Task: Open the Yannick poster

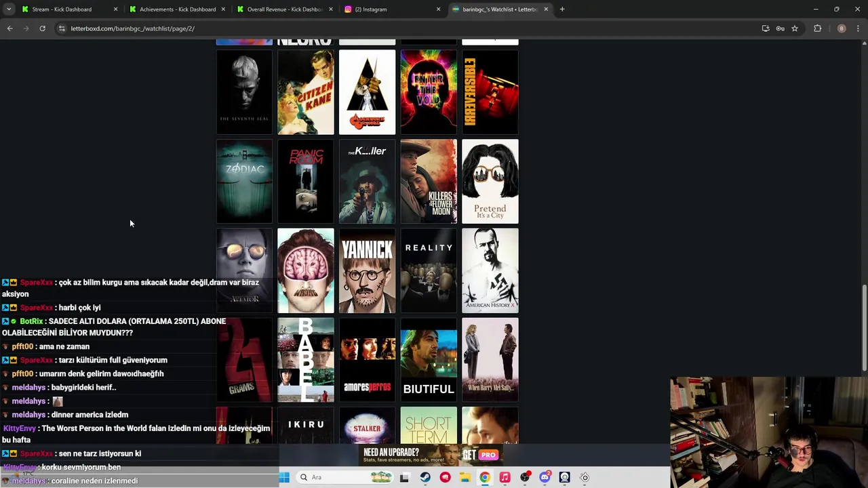Action: [367, 271]
